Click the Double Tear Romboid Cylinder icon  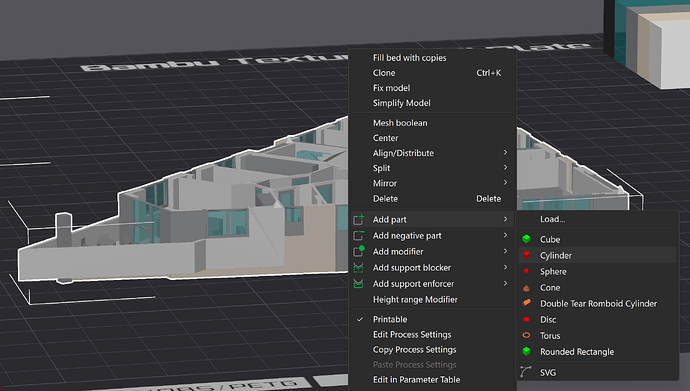526,303
